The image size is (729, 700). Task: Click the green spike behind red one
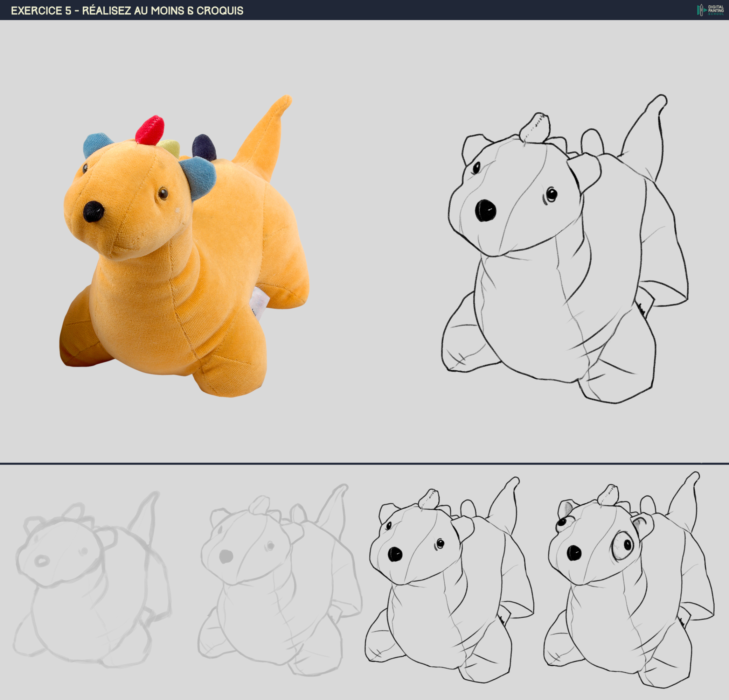click(170, 147)
